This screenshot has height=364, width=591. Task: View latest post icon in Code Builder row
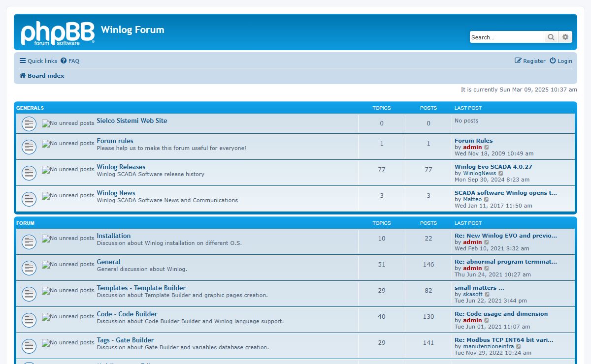(x=487, y=320)
